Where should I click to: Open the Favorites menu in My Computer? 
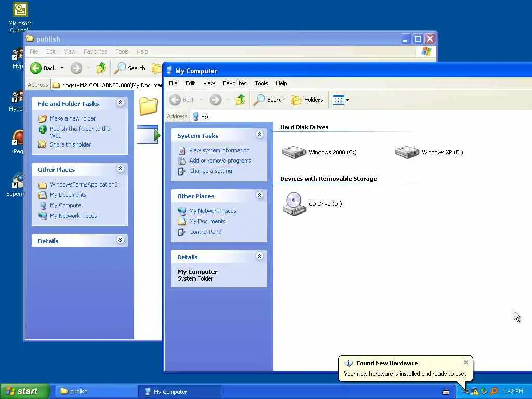pos(234,83)
